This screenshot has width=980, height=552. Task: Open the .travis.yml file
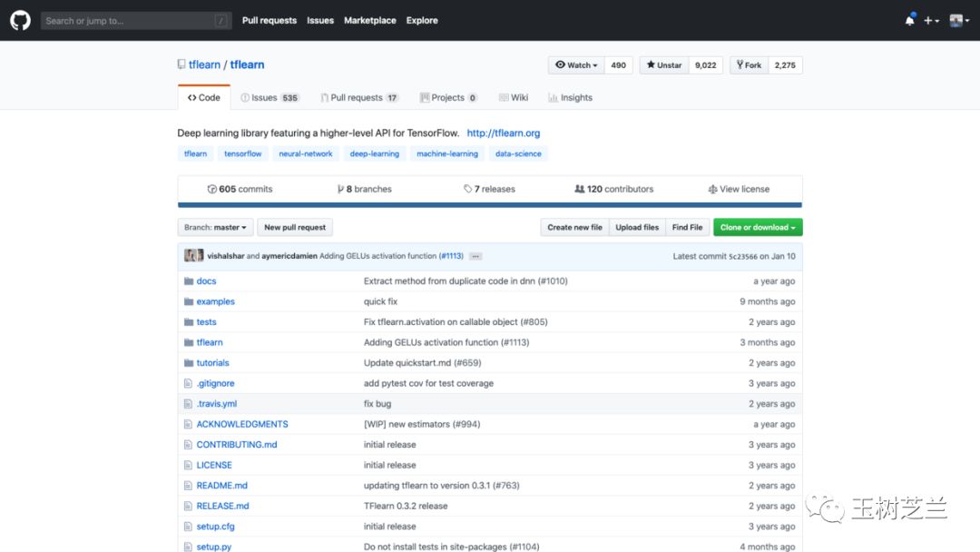coord(217,404)
